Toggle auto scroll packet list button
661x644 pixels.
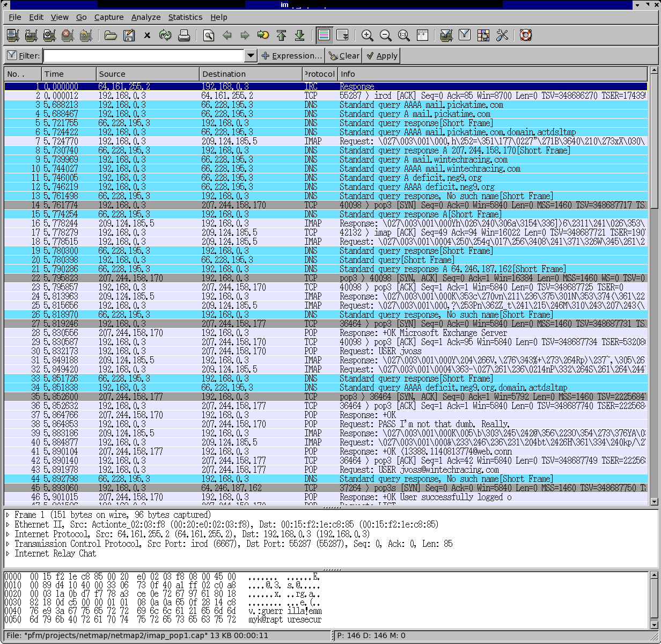click(342, 35)
